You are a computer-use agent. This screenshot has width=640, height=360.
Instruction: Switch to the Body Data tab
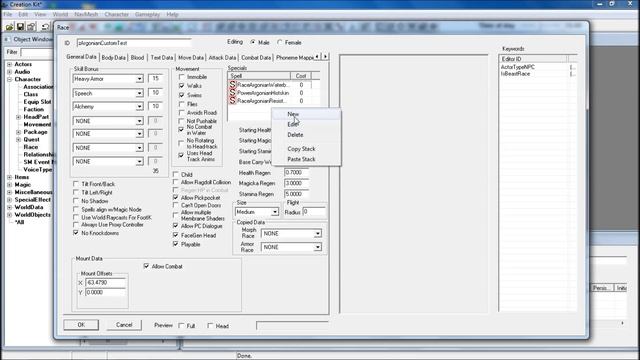pyautogui.click(x=113, y=58)
